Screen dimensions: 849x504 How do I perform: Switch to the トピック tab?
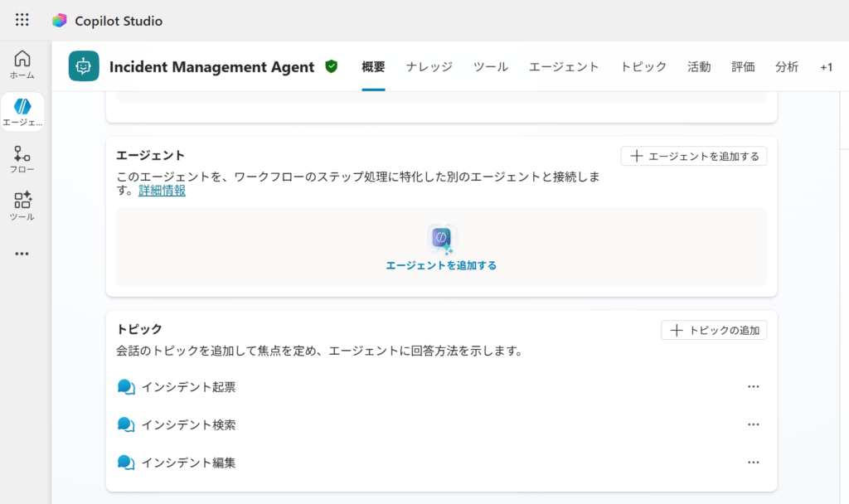pyautogui.click(x=643, y=67)
